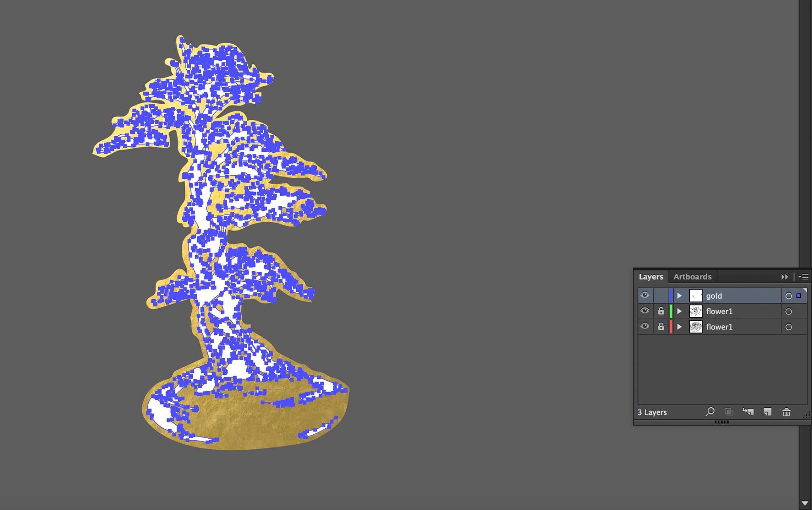
Task: Collapse Layers panel with double-arrow icon
Action: [784, 277]
